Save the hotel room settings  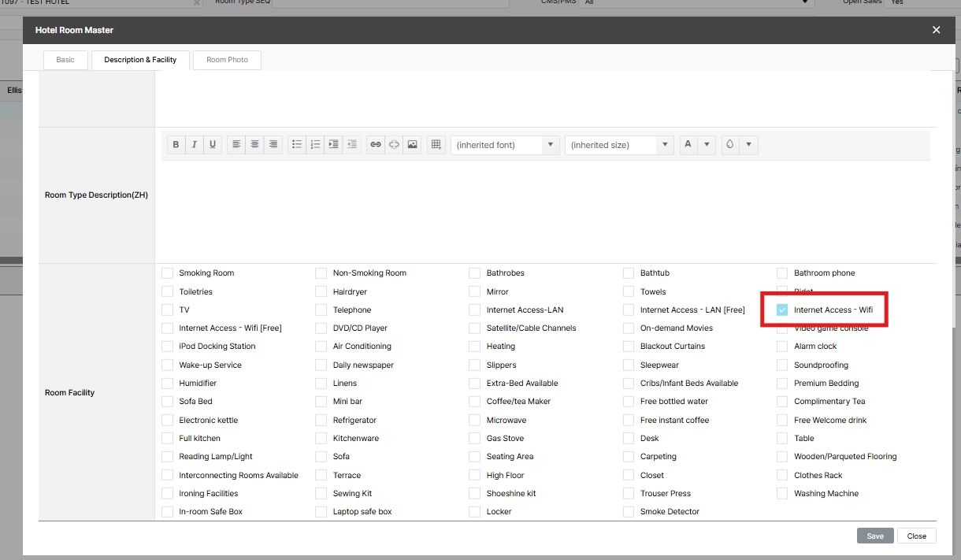[875, 536]
